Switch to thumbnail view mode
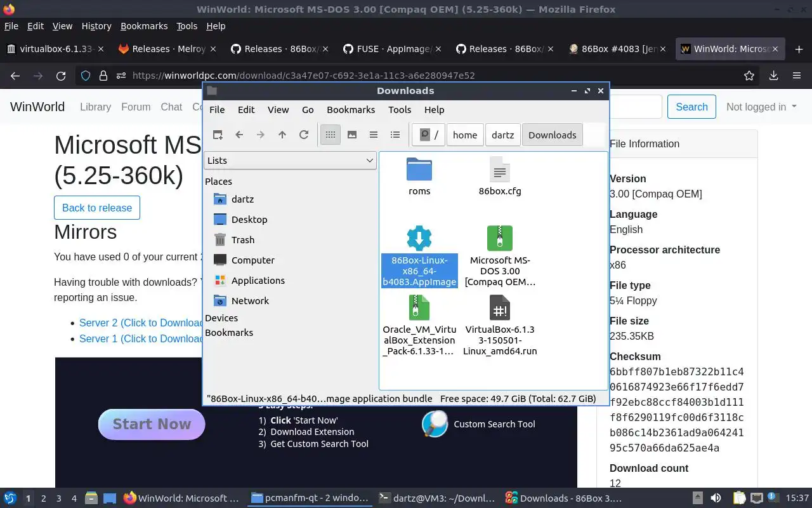The image size is (812, 508). (x=352, y=135)
